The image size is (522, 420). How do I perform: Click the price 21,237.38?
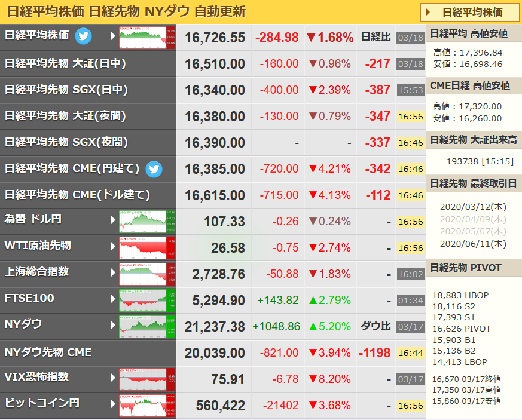pyautogui.click(x=215, y=327)
